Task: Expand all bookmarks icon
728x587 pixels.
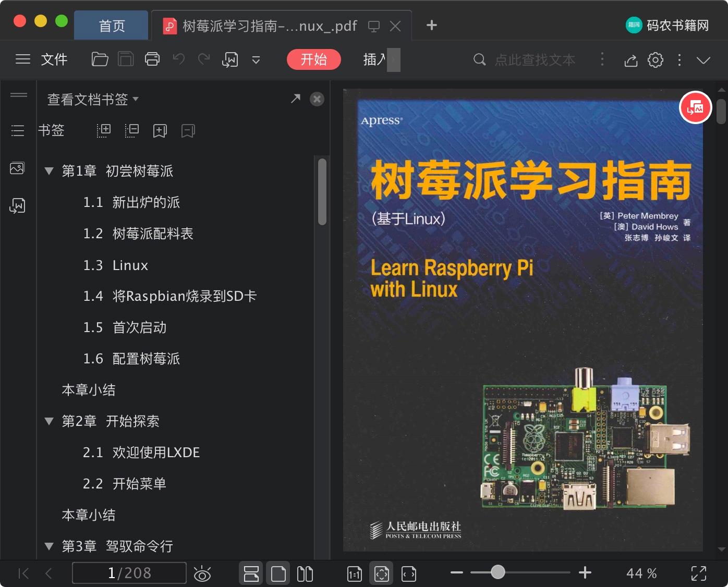Action: (x=104, y=130)
